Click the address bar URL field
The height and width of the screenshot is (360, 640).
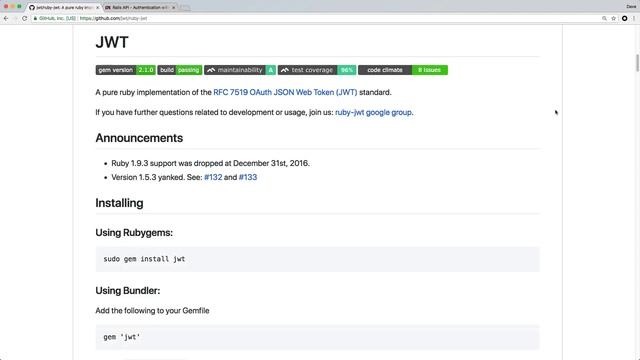(314, 18)
